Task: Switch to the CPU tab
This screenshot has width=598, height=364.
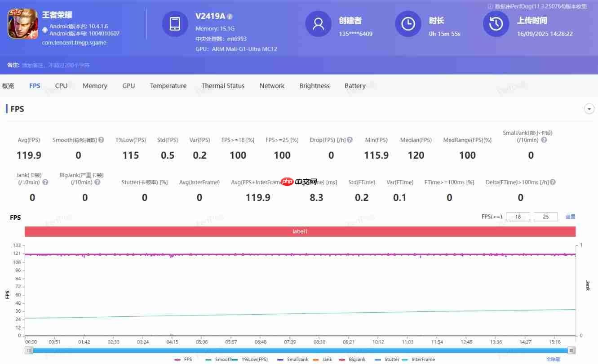Action: click(61, 85)
